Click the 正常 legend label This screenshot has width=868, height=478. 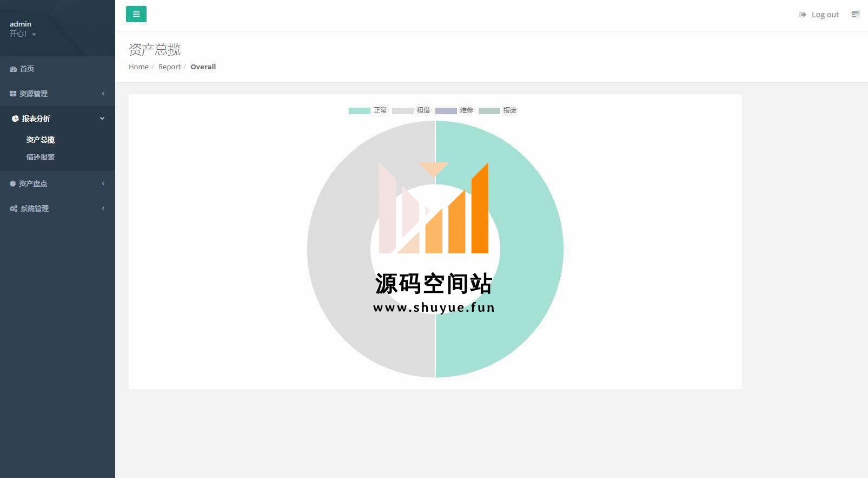(x=380, y=110)
